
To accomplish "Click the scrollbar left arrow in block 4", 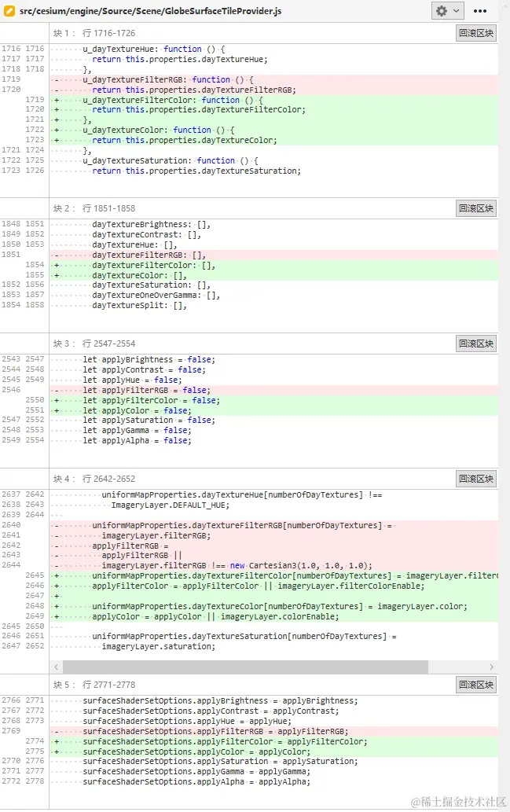I will coord(56,667).
